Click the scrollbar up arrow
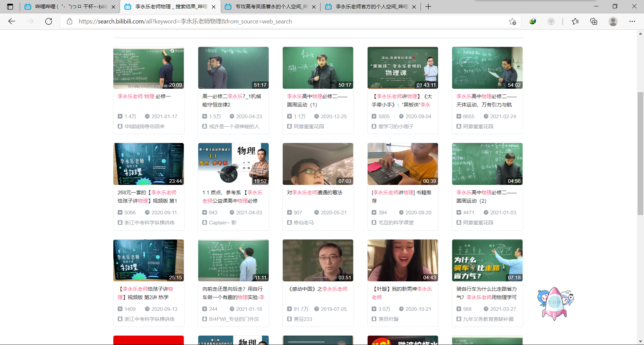The image size is (644, 345). coord(640,33)
